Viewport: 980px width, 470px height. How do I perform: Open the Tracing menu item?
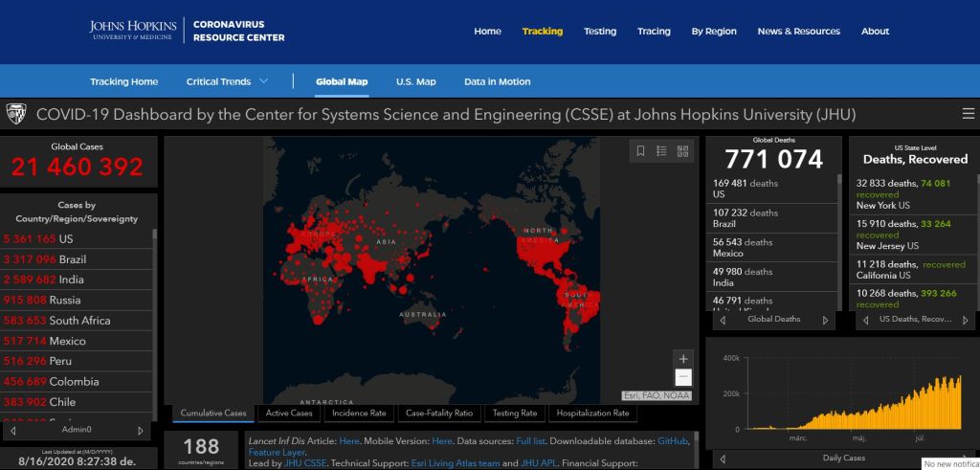coord(654,32)
